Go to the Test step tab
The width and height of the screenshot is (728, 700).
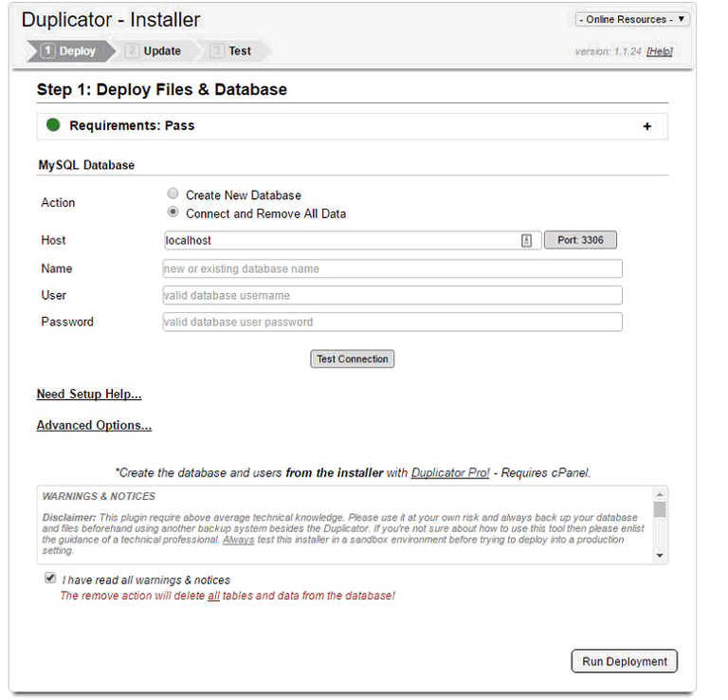[x=234, y=51]
